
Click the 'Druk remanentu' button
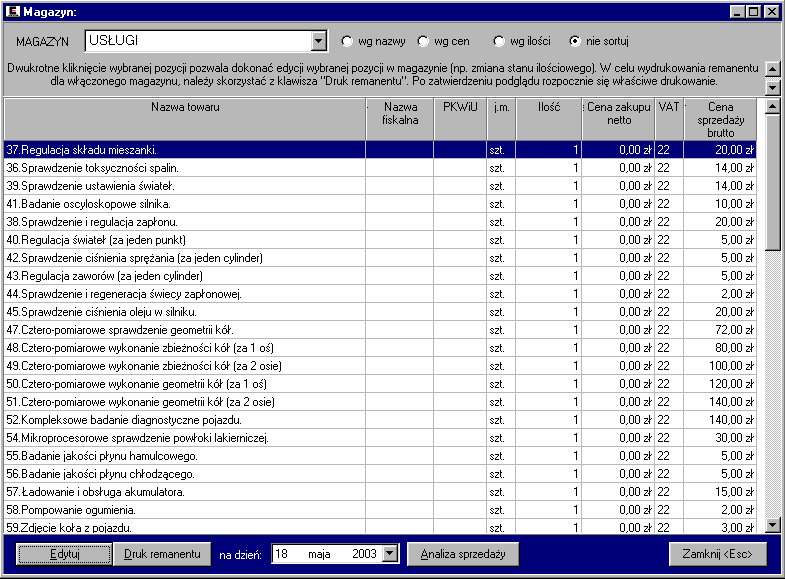pos(162,553)
